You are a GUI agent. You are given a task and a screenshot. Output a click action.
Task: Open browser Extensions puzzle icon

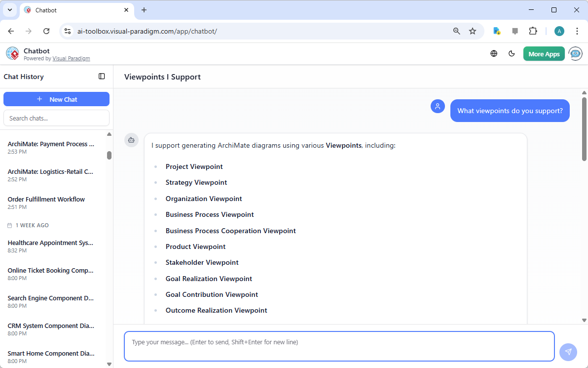pyautogui.click(x=533, y=31)
